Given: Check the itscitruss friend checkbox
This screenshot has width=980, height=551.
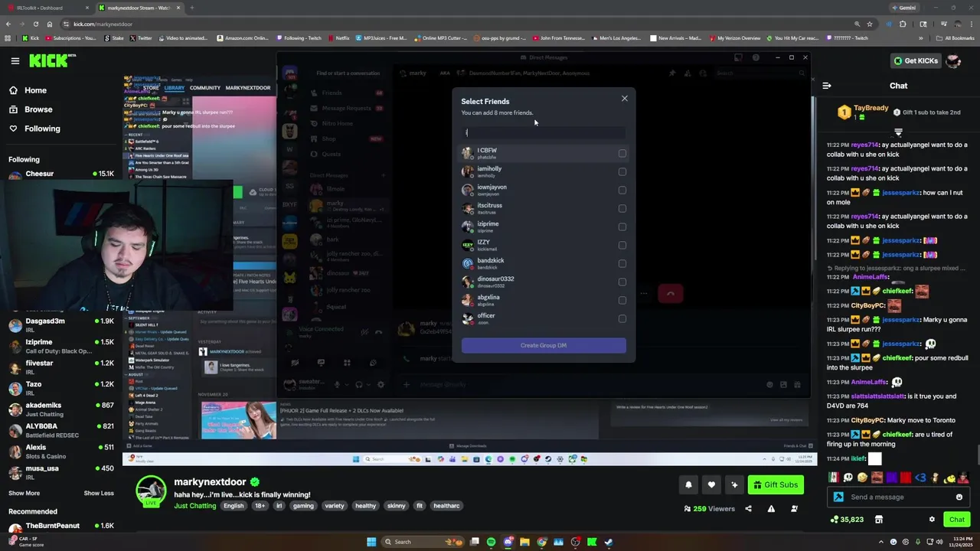Looking at the screenshot, I should click(622, 209).
